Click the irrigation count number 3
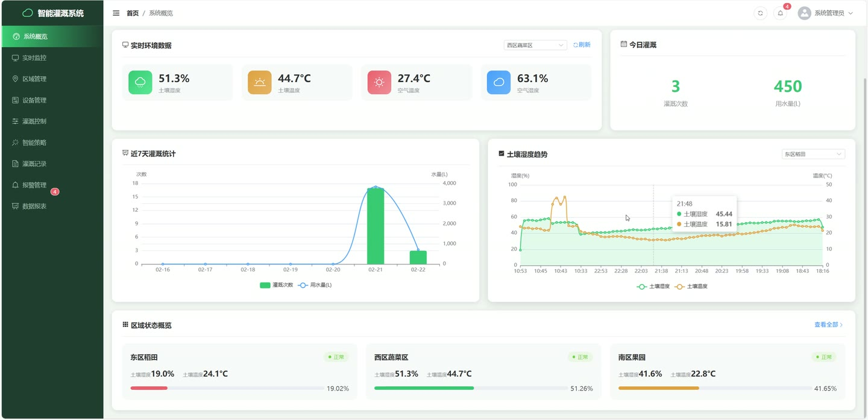868x420 pixels. click(x=676, y=86)
